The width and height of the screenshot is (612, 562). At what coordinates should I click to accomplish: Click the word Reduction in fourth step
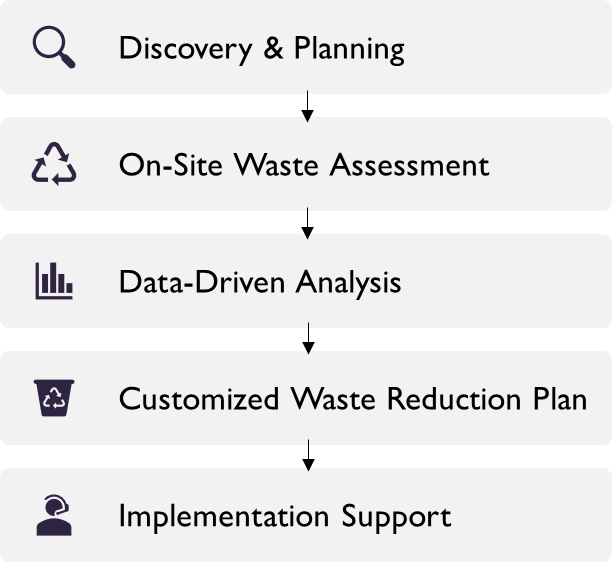454,399
